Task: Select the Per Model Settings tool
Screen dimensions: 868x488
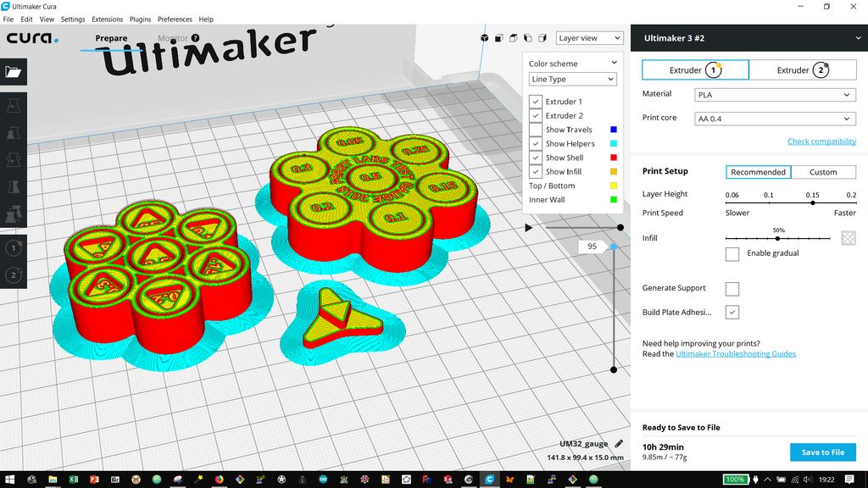Action: coord(14,214)
